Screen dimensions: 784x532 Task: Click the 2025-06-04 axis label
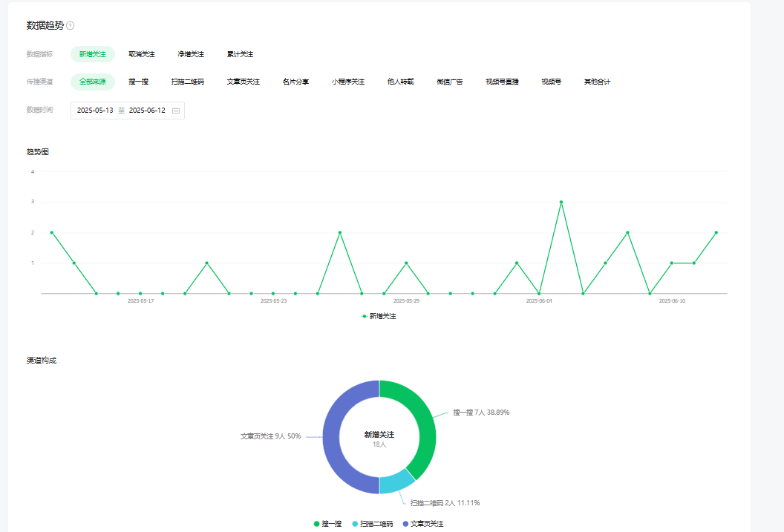coord(539,301)
